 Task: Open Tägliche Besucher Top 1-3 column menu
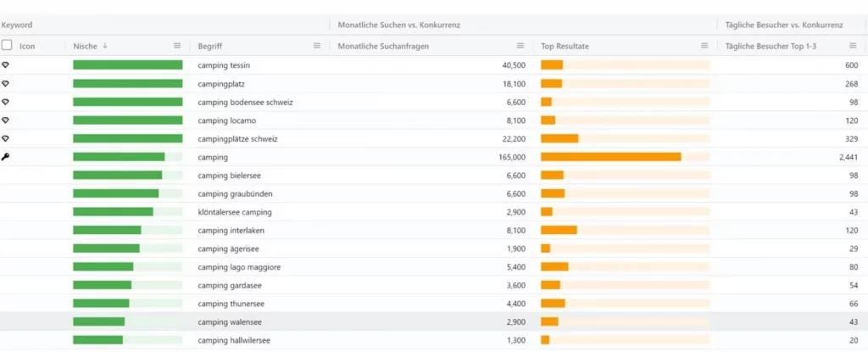pos(852,46)
